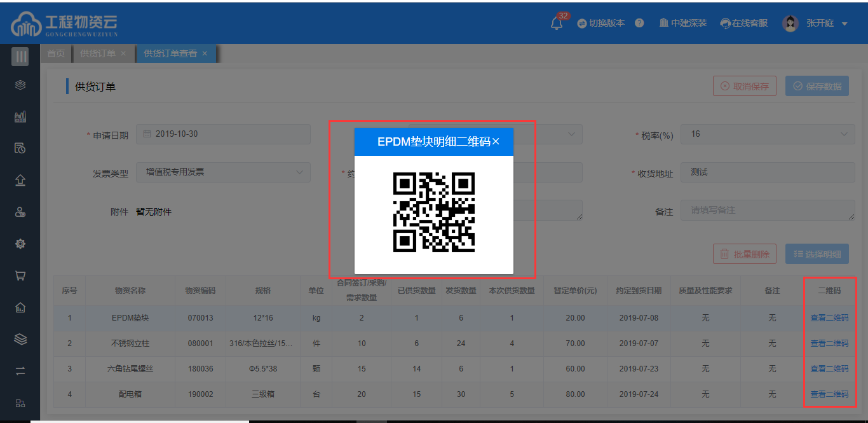The width and height of the screenshot is (868, 423).
Task: Close the EPDM垫块明细二维码 dialog
Action: pyautogui.click(x=496, y=142)
